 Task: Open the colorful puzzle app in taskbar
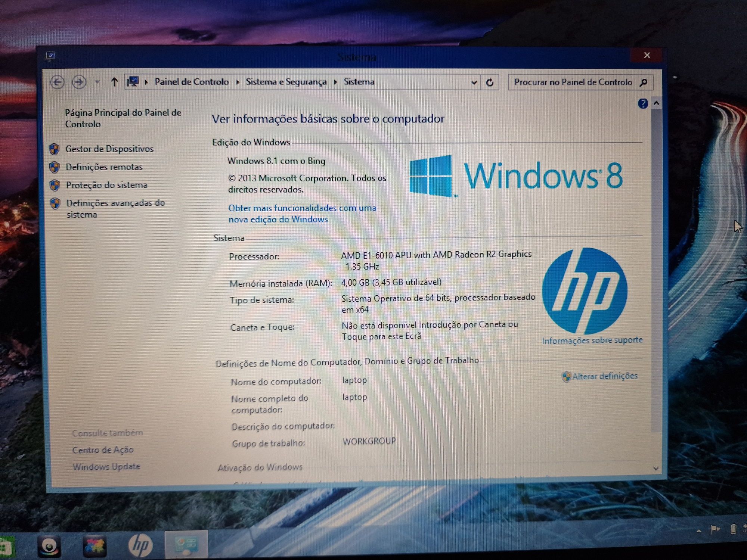(94, 546)
